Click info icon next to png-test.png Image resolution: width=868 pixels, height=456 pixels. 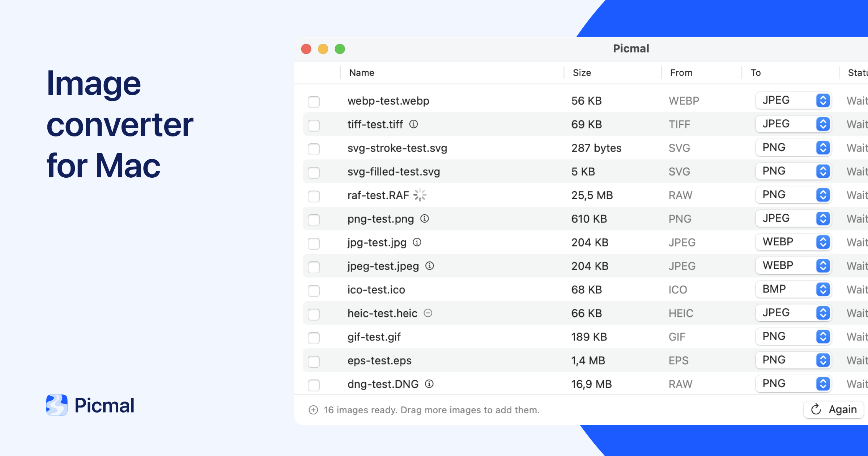point(425,219)
